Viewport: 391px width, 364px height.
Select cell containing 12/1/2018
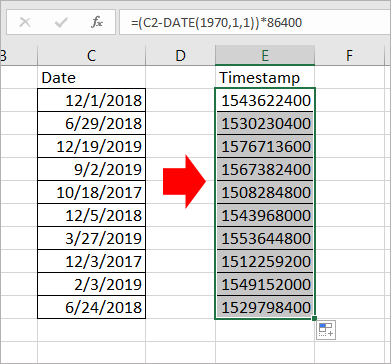(x=91, y=100)
